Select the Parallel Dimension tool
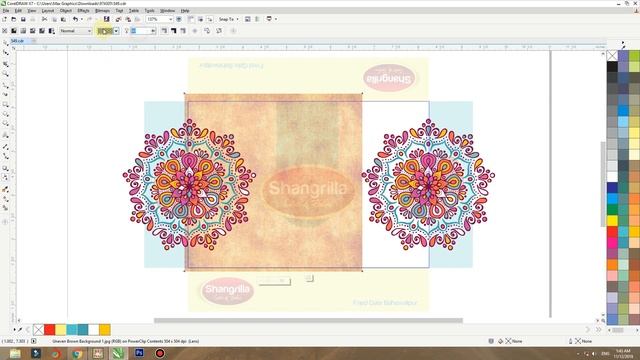The width and height of the screenshot is (640, 360). (x=5, y=146)
